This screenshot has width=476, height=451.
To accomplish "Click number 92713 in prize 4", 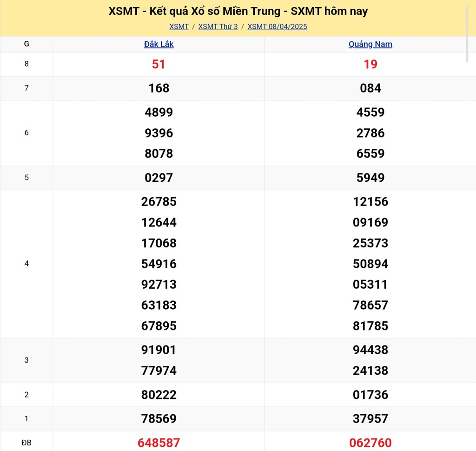I will (159, 284).
